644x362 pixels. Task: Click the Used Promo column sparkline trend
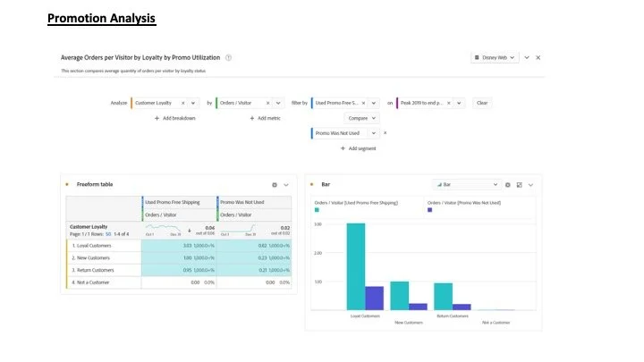pos(163,228)
